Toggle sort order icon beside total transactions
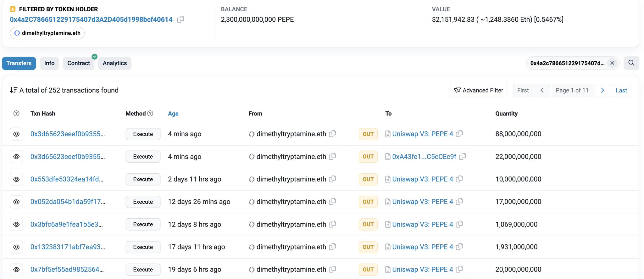Image resolution: width=644 pixels, height=279 pixels. coord(14,90)
